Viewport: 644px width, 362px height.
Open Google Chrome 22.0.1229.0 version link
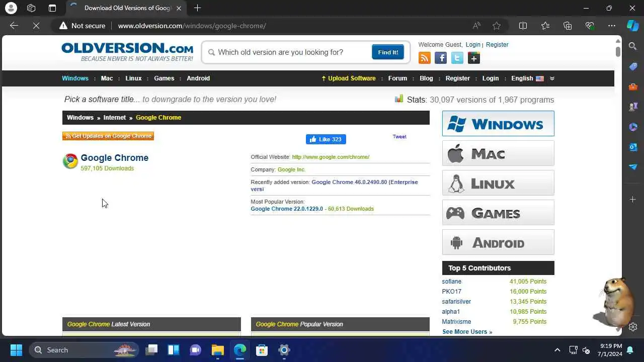coord(287,209)
